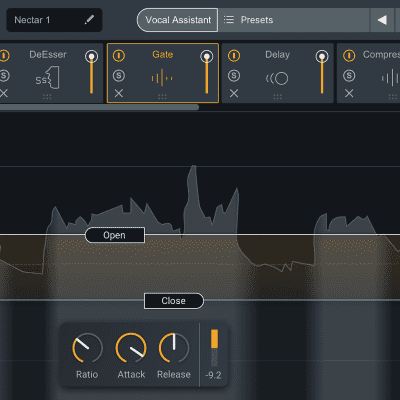This screenshot has height=400, width=400.
Task: Select the Close threshold handle
Action: 174,301
